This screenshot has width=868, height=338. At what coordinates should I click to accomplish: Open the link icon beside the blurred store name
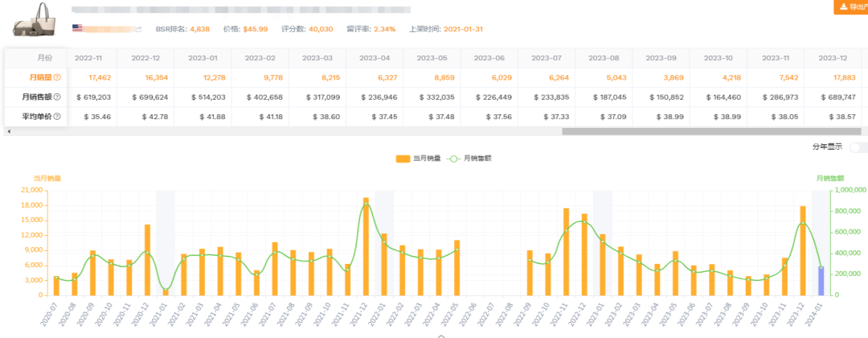coord(139,29)
